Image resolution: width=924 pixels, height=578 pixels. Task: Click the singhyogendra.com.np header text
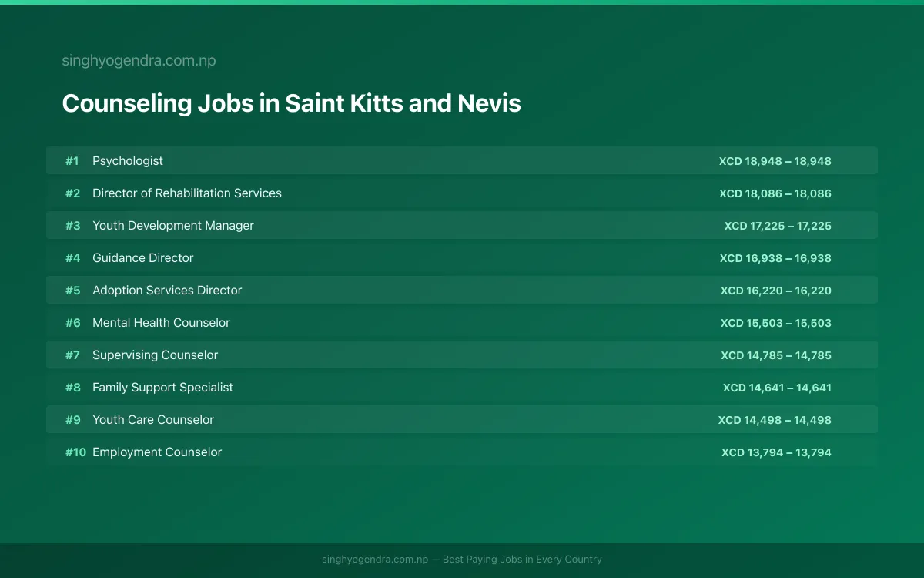139,61
